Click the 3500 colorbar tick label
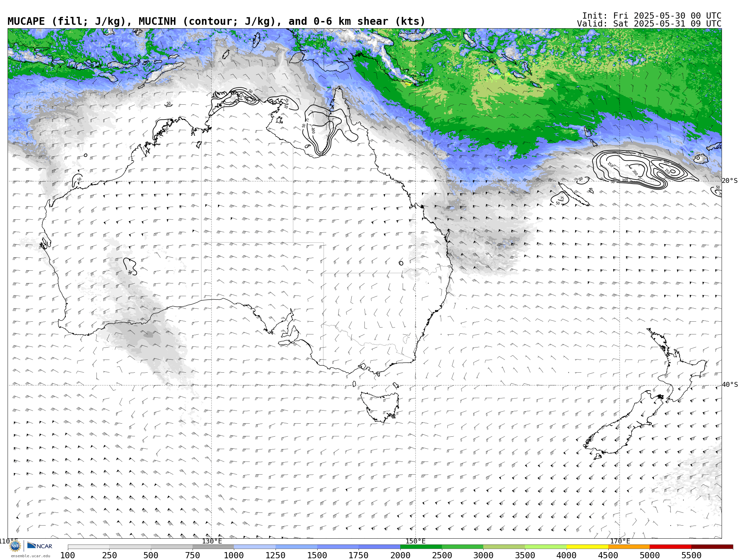This screenshot has height=560, width=744. point(525,555)
